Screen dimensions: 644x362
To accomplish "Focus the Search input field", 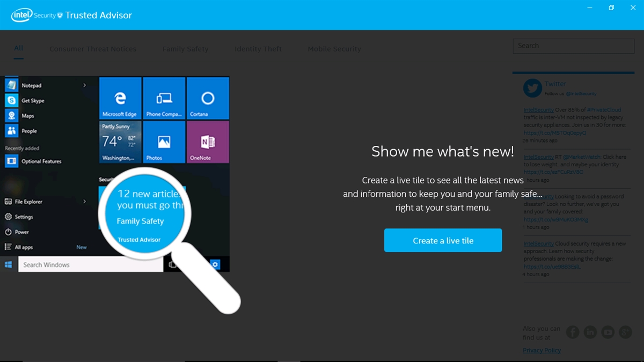I will point(573,46).
